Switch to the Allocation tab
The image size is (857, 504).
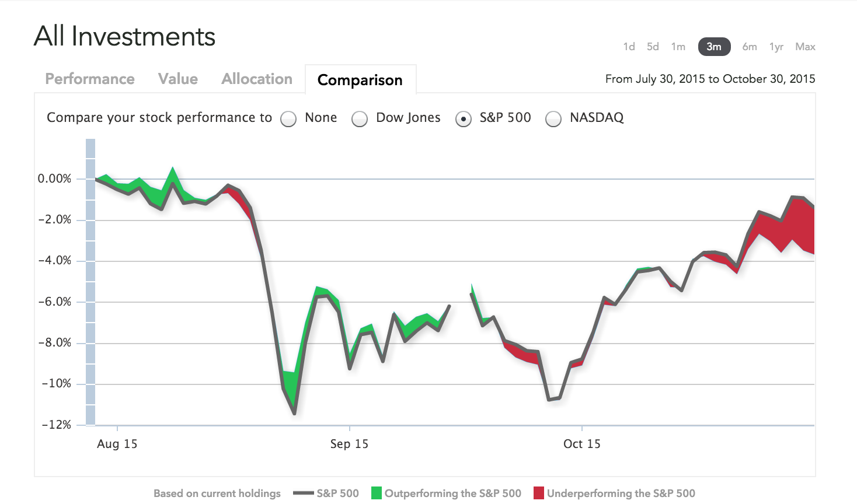257,79
